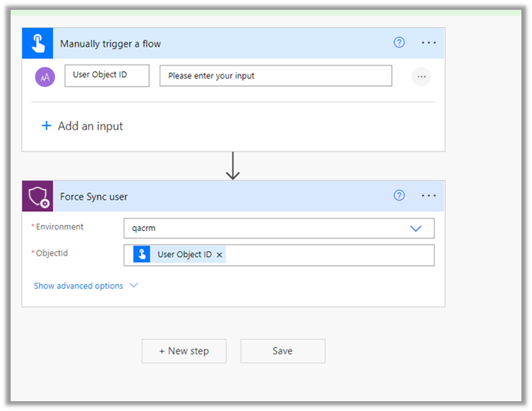Screen dimensions: 532x411
Task: Open help for Manually trigger a flow
Action: pyautogui.click(x=399, y=43)
